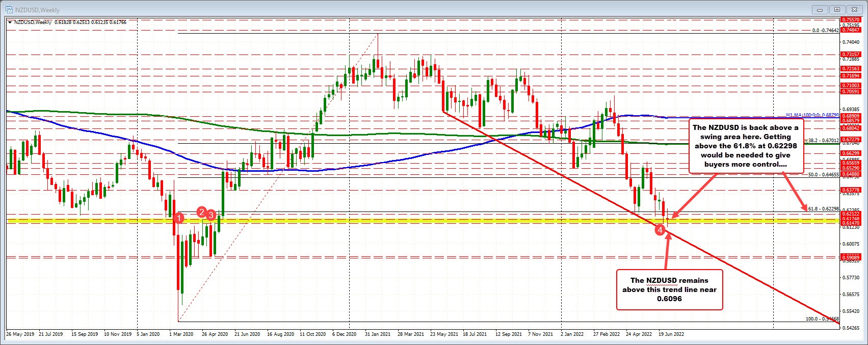Screen dimensions: 868x345
Task: Click the 19 Jun 2022 date label
Action: point(671,335)
